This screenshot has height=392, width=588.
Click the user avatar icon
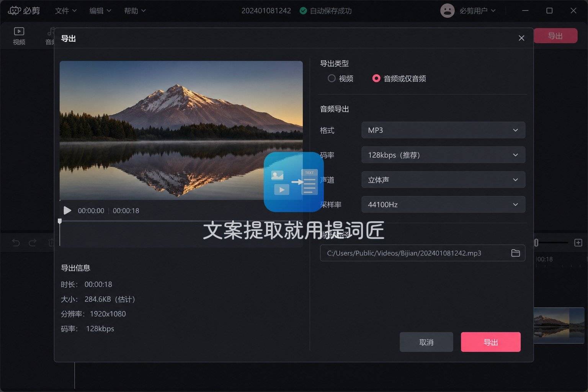[x=447, y=11]
